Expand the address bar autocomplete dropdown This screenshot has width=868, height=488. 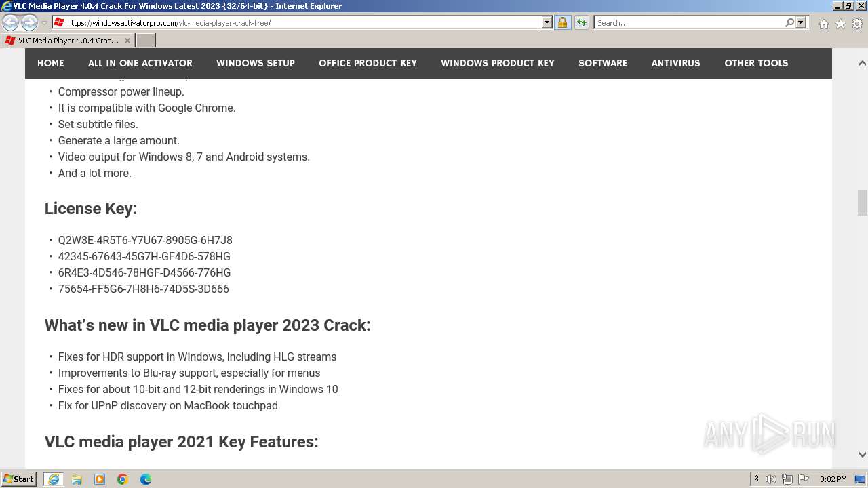pos(547,23)
